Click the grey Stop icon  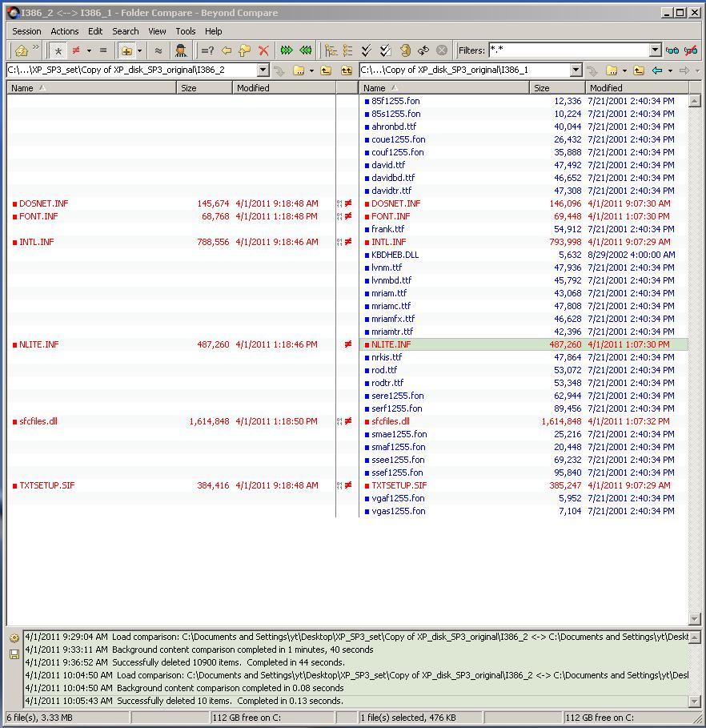click(x=442, y=50)
